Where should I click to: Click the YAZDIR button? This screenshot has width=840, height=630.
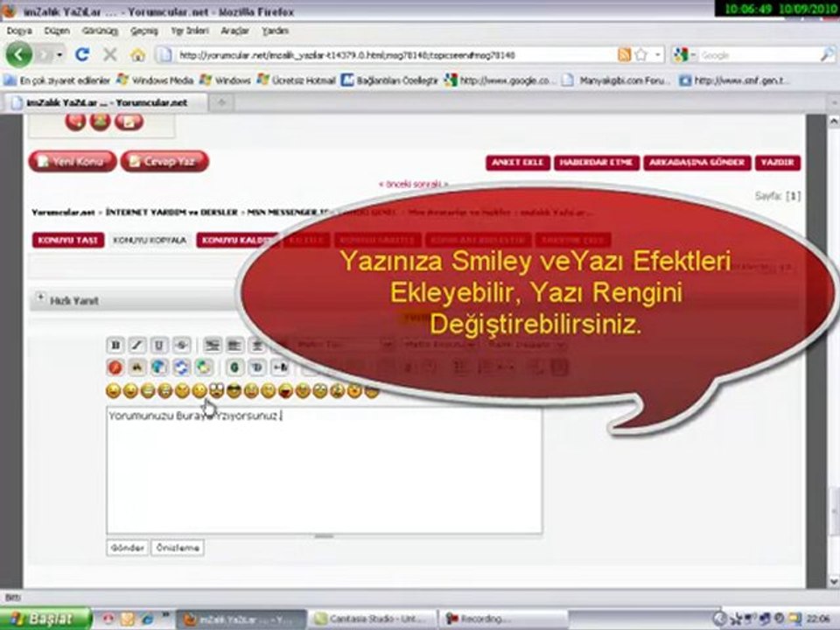(x=778, y=163)
